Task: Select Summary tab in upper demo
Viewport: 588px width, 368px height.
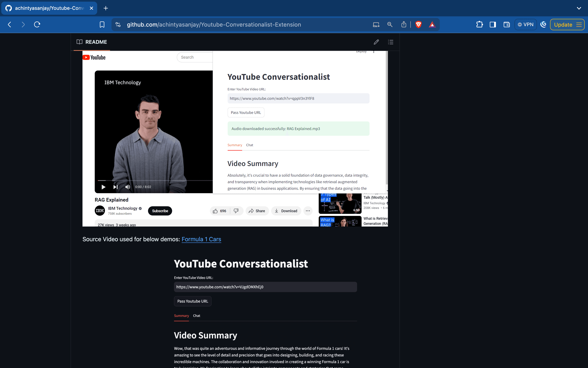Action: 235,145
